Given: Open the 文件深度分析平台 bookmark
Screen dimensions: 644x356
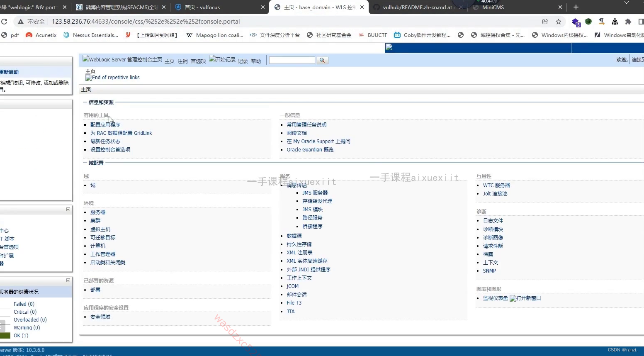Looking at the screenshot, I should (x=275, y=35).
